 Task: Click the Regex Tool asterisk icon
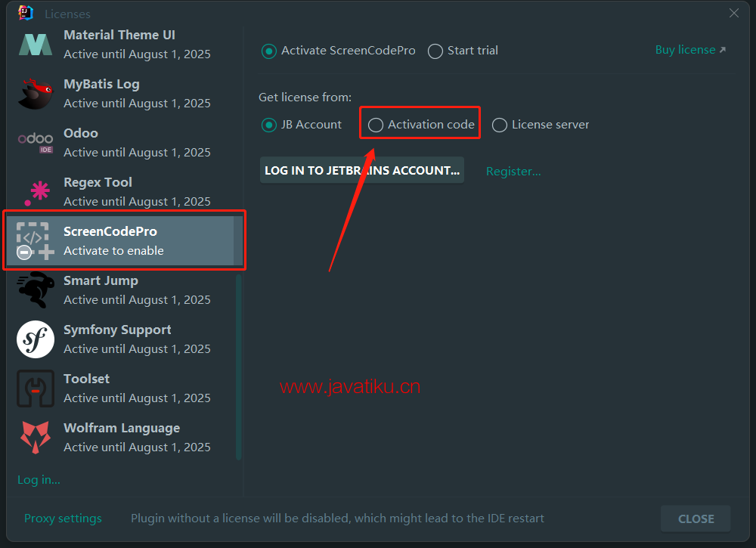[36, 193]
